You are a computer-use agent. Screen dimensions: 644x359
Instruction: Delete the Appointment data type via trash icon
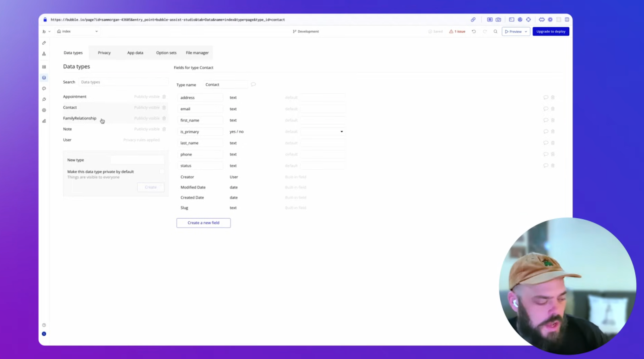tap(164, 97)
